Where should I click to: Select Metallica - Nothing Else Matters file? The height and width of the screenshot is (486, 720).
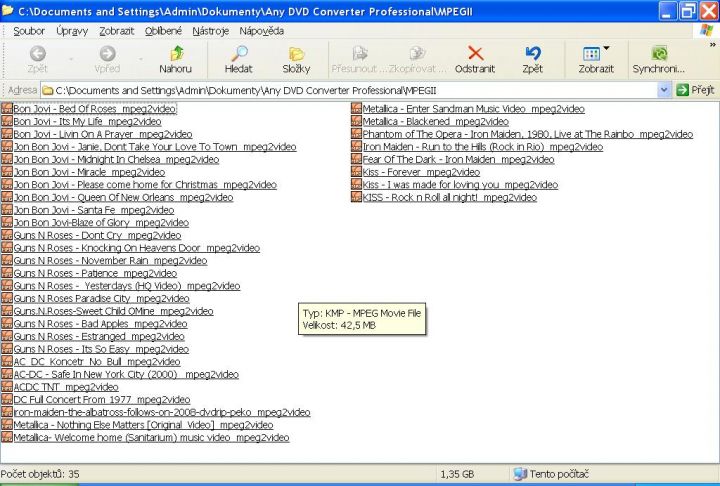pyautogui.click(x=143, y=424)
